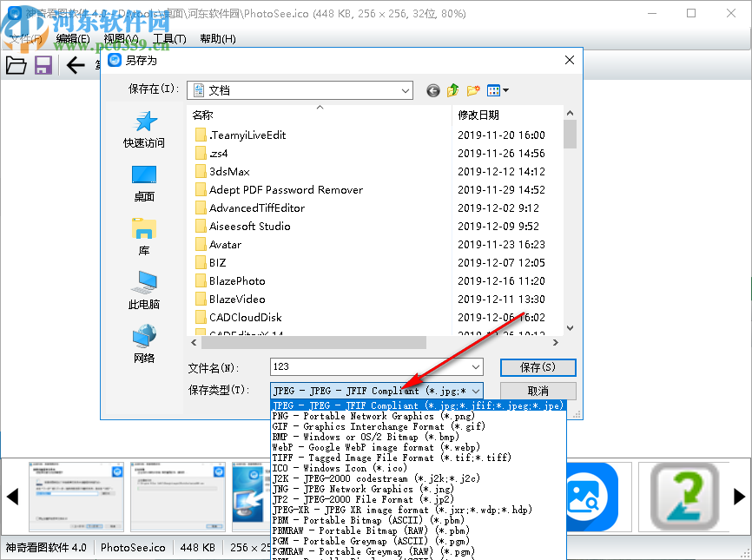The height and width of the screenshot is (560, 752).
Task: Select the .TeamyiLiveEdit folder
Action: [x=241, y=135]
